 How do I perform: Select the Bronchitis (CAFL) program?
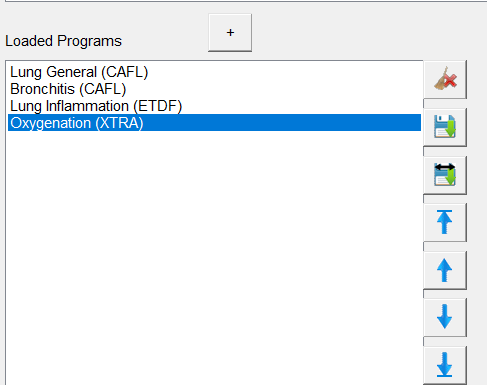click(x=68, y=89)
